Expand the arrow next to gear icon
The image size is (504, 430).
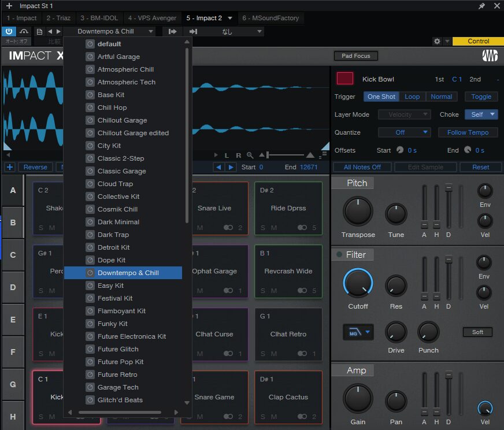pos(447,41)
